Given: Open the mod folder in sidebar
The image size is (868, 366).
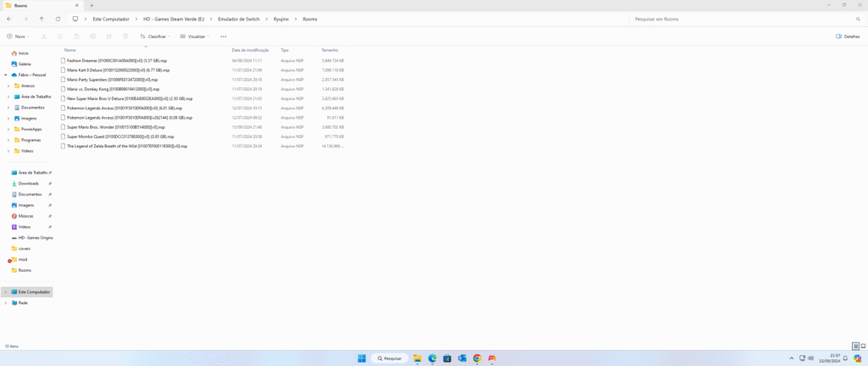Looking at the screenshot, I should (22, 259).
